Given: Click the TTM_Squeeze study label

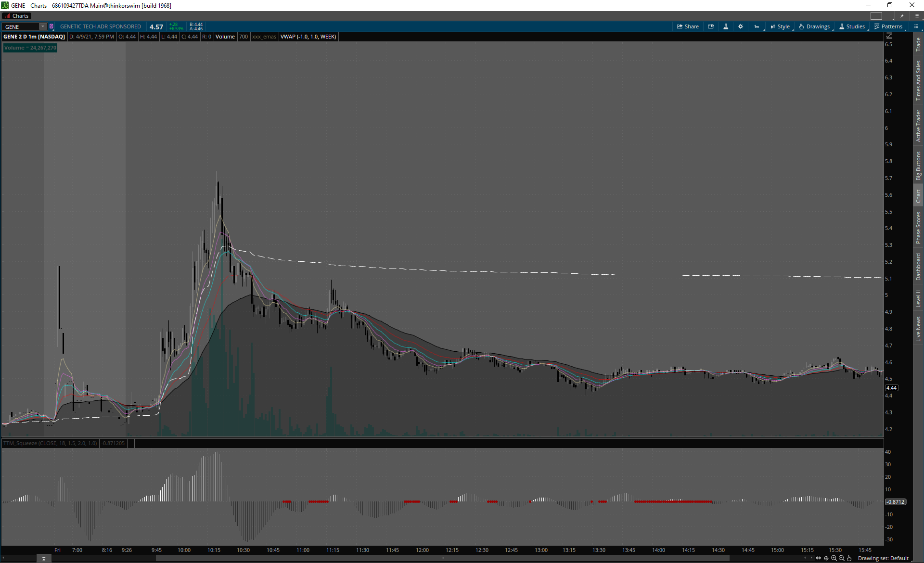Looking at the screenshot, I should click(x=50, y=443).
